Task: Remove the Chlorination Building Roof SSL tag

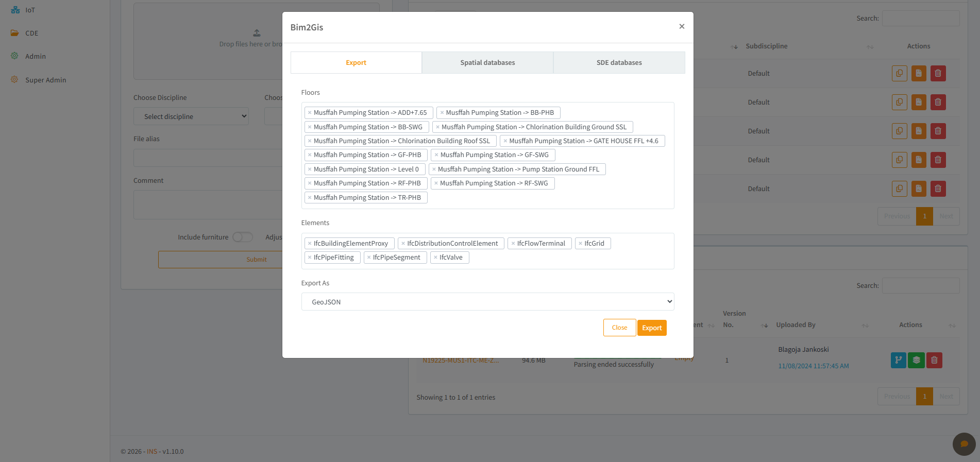Action: [x=310, y=141]
